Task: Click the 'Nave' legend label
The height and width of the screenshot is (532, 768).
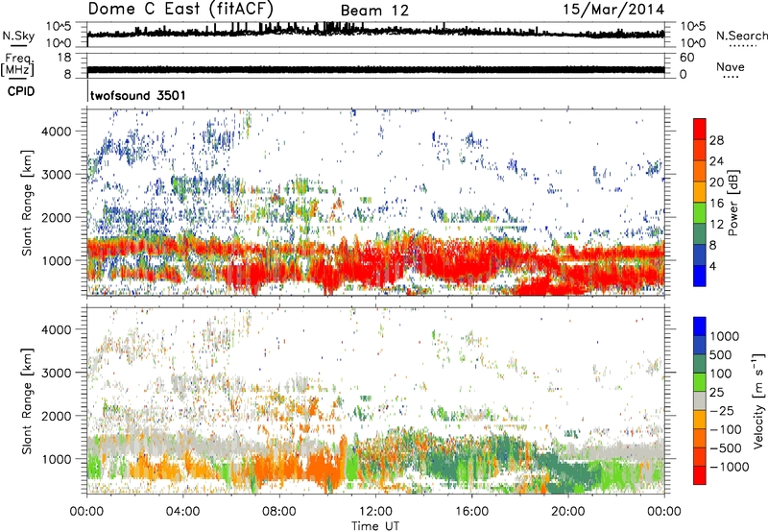Action: coord(730,66)
